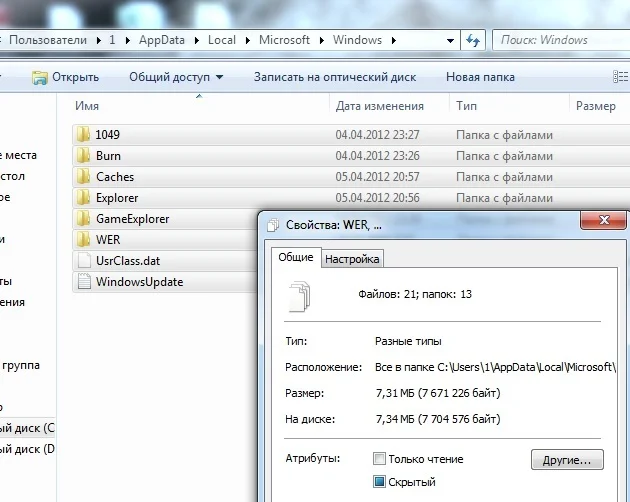Go to folder 1 in the address bar
This screenshot has height=502, width=630.
112,40
